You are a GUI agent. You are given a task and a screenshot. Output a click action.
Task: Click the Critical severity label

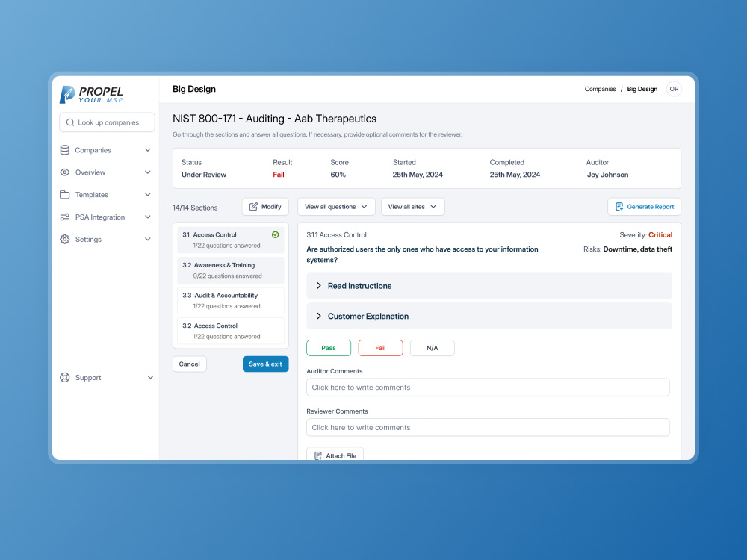click(x=660, y=234)
